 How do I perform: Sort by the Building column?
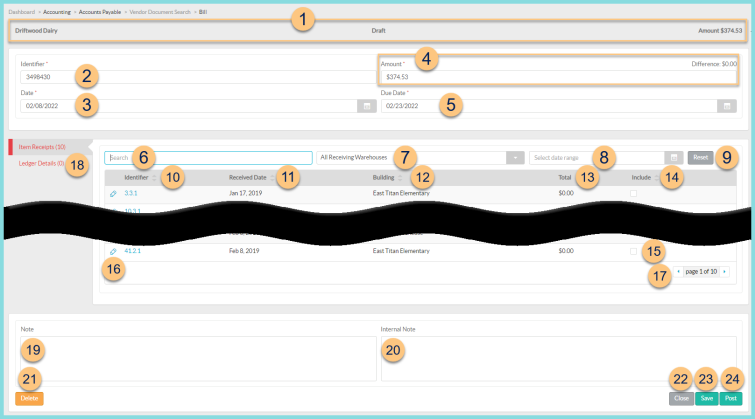(387, 178)
